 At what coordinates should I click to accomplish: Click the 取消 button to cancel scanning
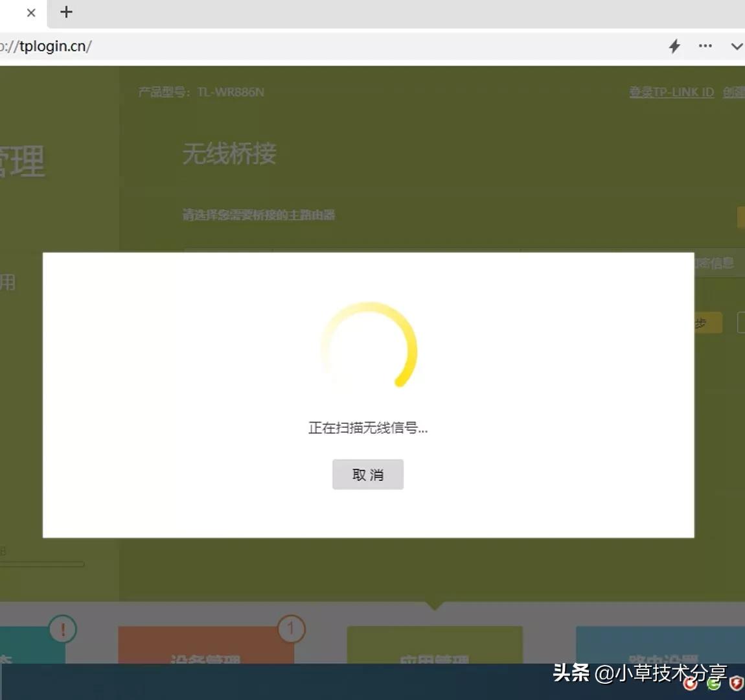[x=368, y=474]
